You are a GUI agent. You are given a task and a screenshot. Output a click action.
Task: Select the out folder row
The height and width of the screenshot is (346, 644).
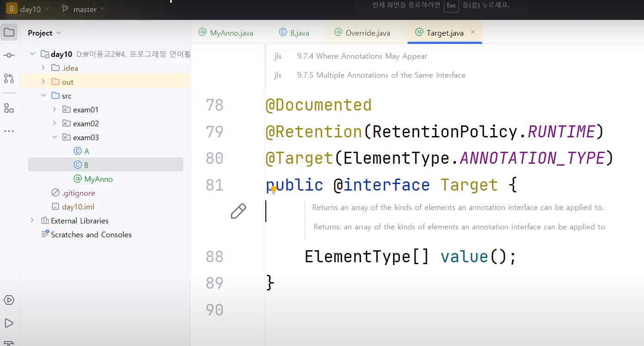tap(105, 82)
